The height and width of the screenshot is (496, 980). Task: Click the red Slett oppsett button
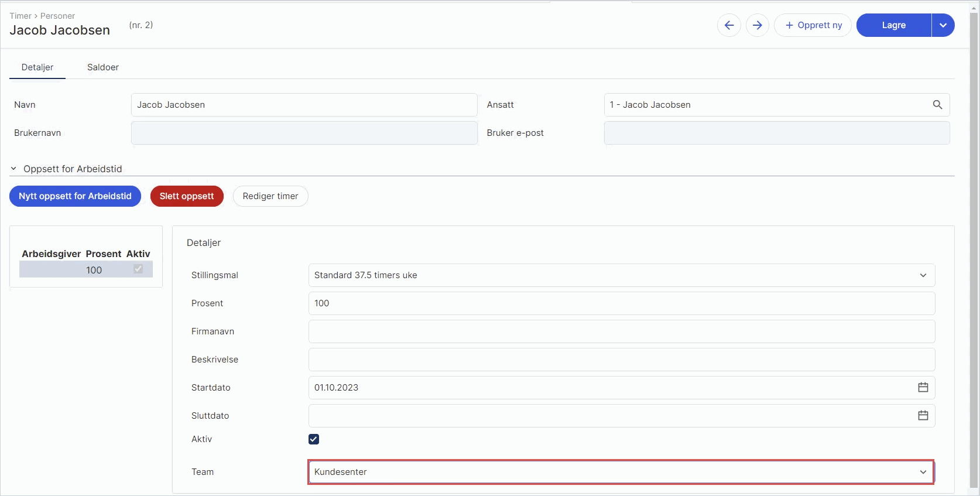click(187, 196)
